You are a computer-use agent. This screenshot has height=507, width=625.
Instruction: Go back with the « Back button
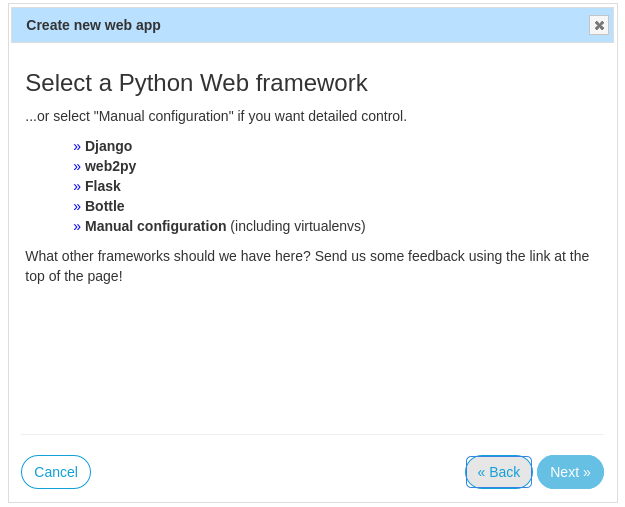[x=499, y=472]
